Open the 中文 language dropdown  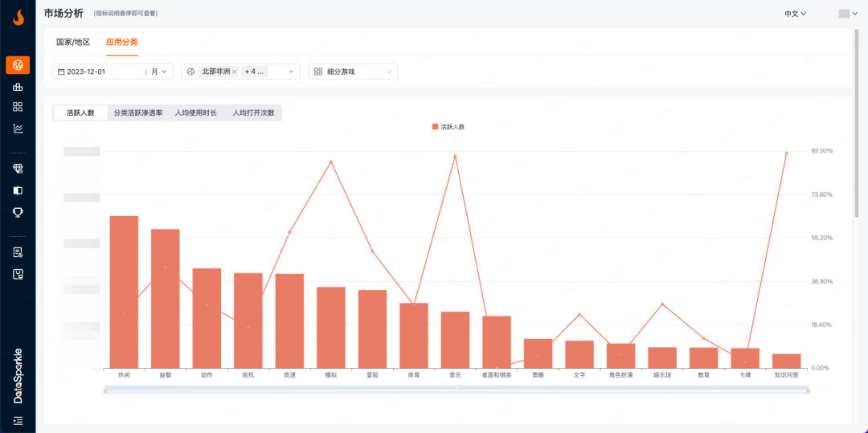click(795, 14)
